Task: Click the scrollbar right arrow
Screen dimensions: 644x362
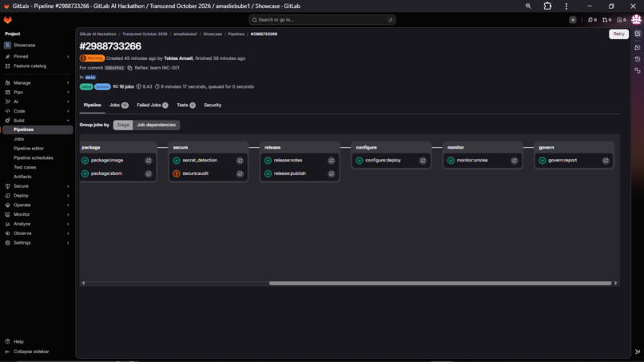Action: pos(616,284)
